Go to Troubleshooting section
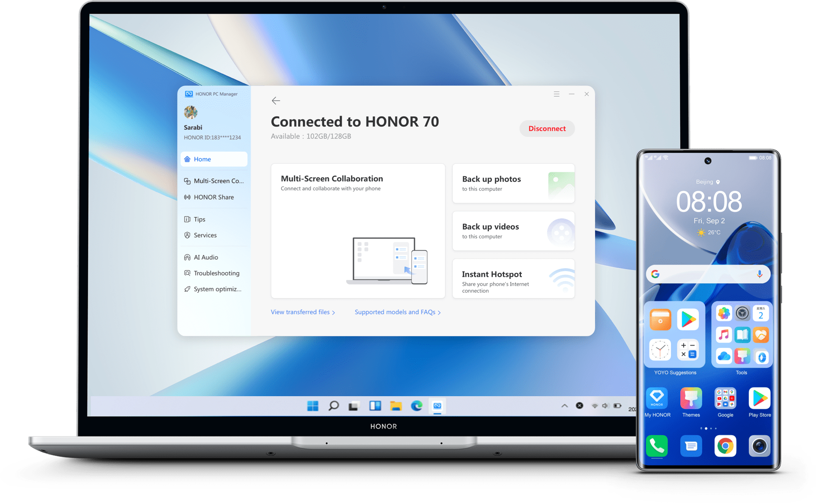 [216, 273]
